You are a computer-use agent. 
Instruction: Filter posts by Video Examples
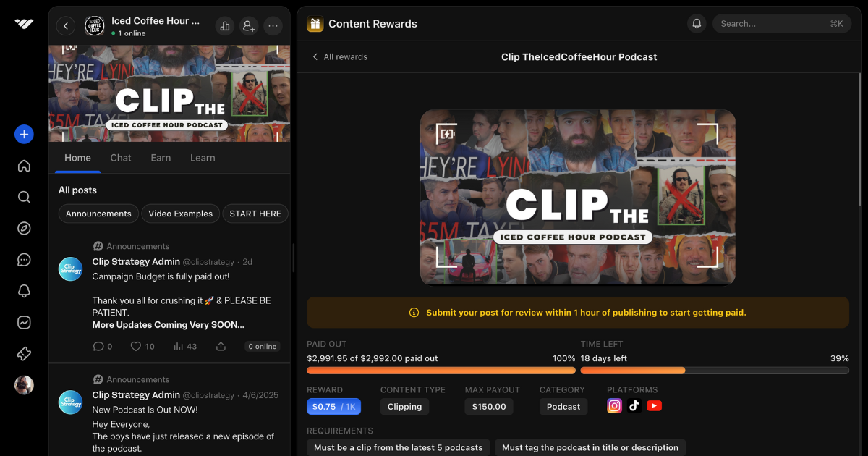181,214
